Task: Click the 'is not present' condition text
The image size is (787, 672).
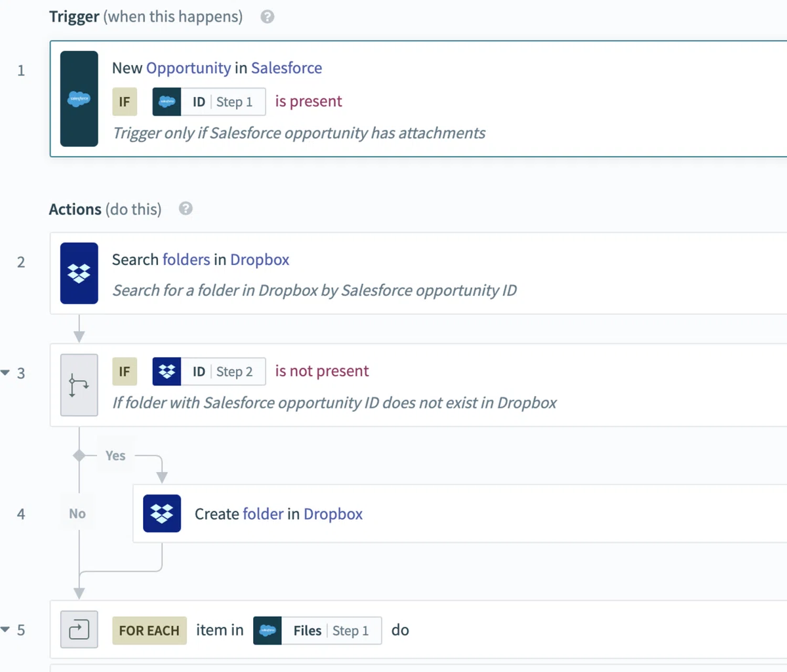Action: pos(322,371)
